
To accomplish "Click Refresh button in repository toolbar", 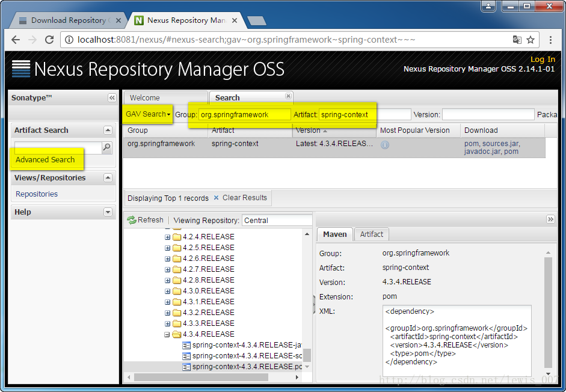I will (x=146, y=220).
